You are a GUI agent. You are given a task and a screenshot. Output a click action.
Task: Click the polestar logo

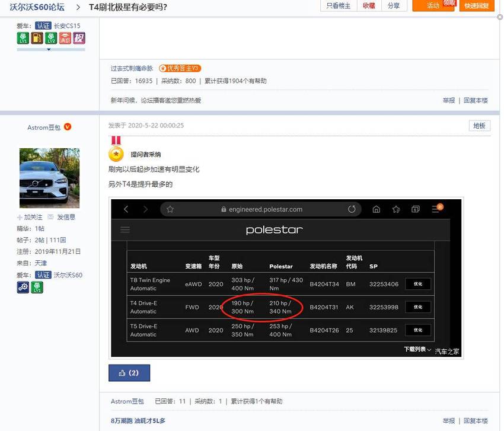(x=274, y=230)
